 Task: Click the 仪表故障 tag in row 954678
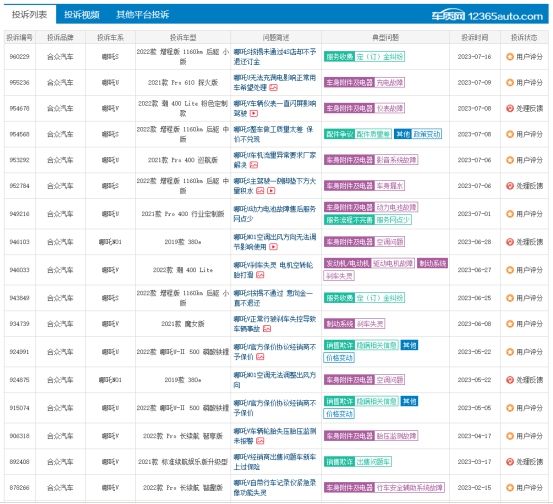[389, 108]
